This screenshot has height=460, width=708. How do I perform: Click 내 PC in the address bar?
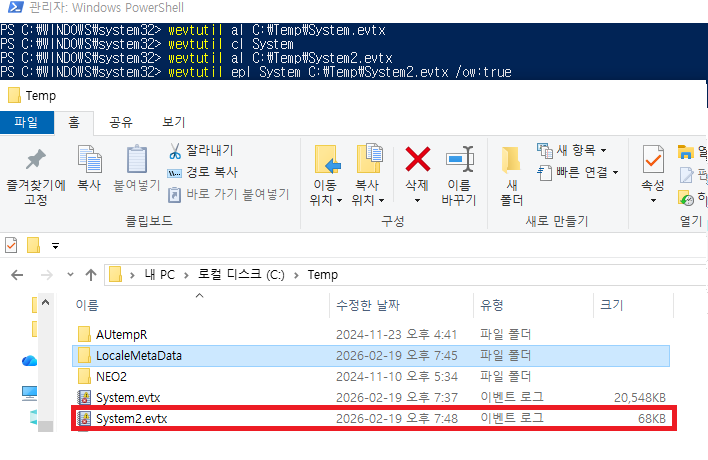(160, 274)
